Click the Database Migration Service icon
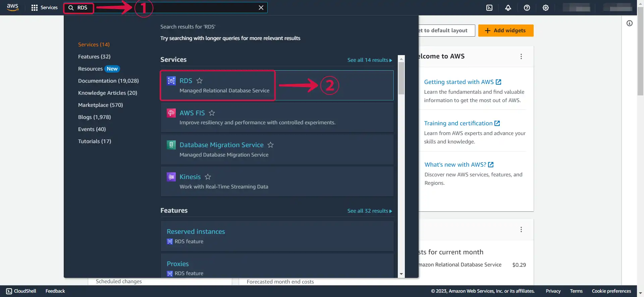Image resolution: width=644 pixels, height=297 pixels. pos(171,145)
